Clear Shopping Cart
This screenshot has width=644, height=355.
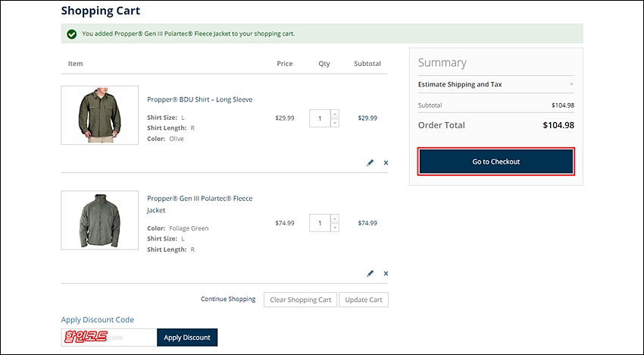[x=300, y=300]
